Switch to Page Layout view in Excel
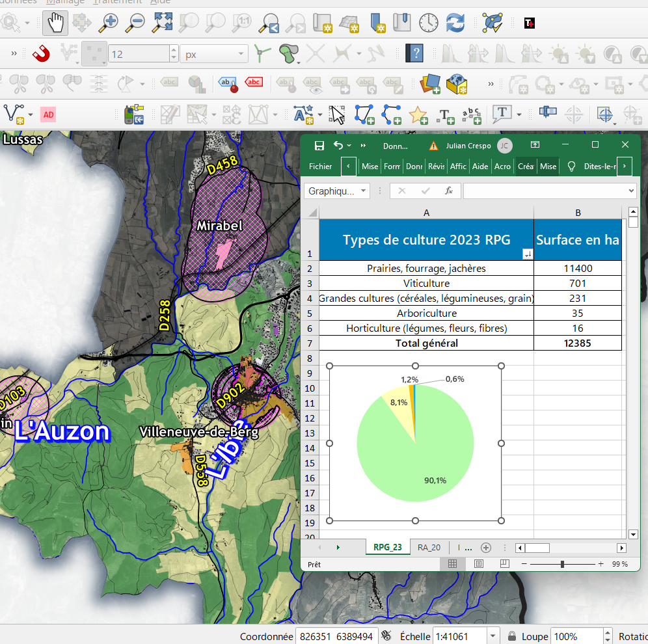This screenshot has width=648, height=644. (479, 564)
